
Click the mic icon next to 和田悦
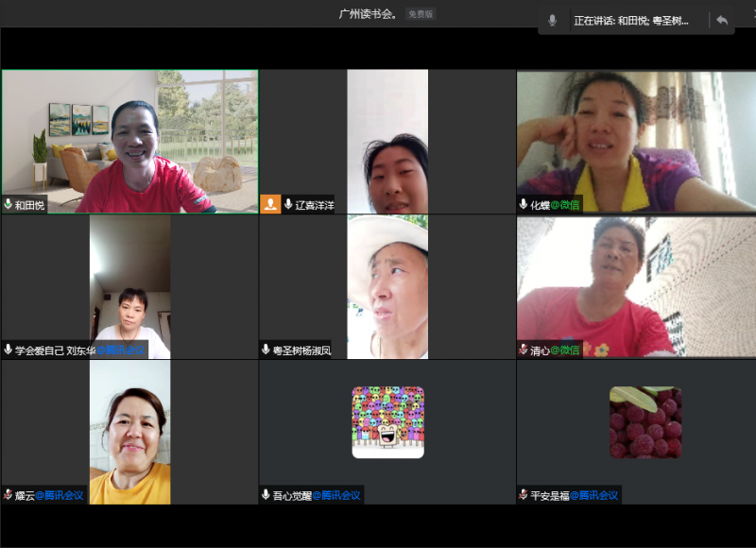(9, 204)
